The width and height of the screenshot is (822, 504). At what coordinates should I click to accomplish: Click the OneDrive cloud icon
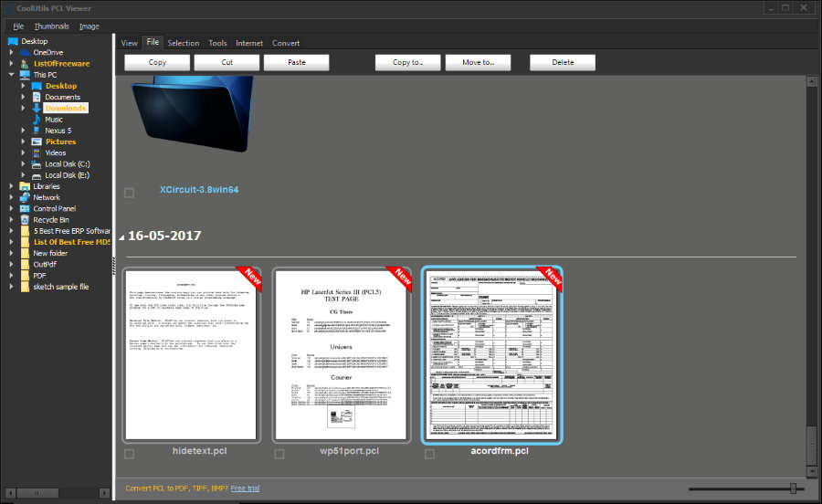[25, 52]
